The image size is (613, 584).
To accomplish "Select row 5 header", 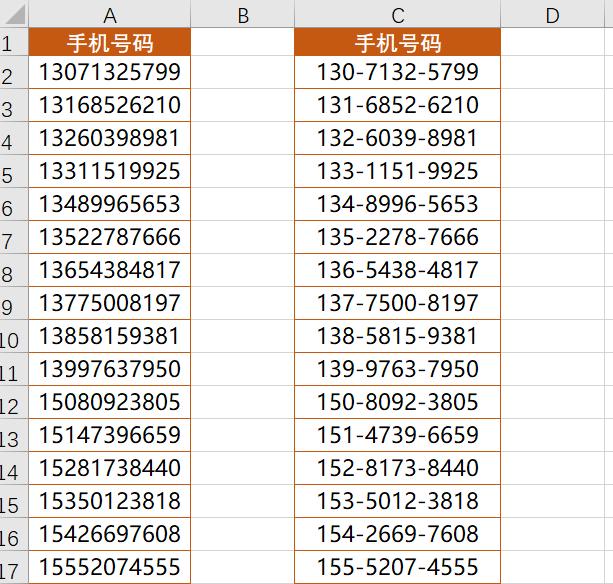I will [14, 171].
